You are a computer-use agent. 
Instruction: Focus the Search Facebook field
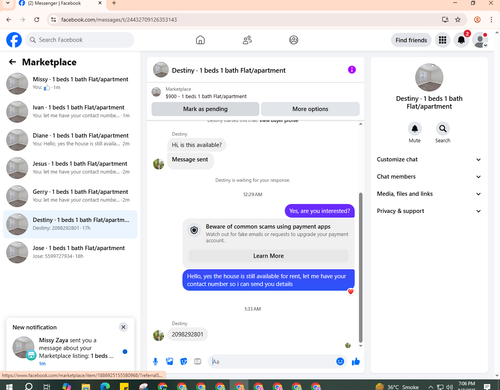pos(80,40)
